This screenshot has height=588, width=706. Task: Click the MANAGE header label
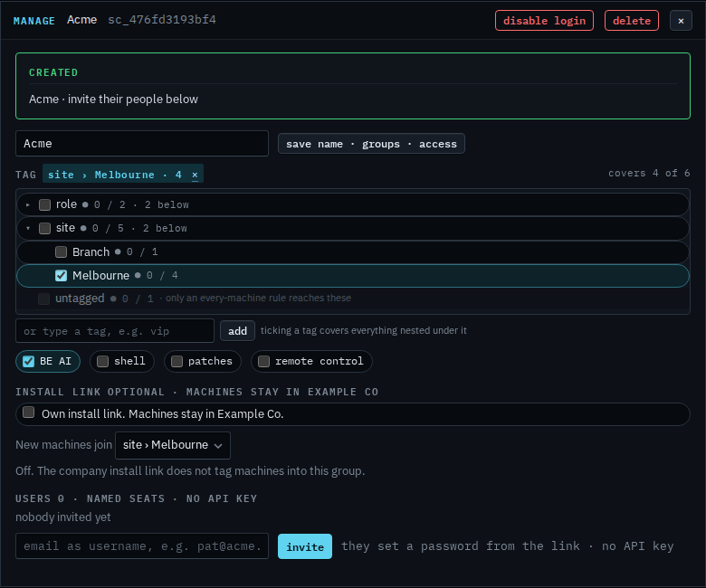click(x=34, y=21)
